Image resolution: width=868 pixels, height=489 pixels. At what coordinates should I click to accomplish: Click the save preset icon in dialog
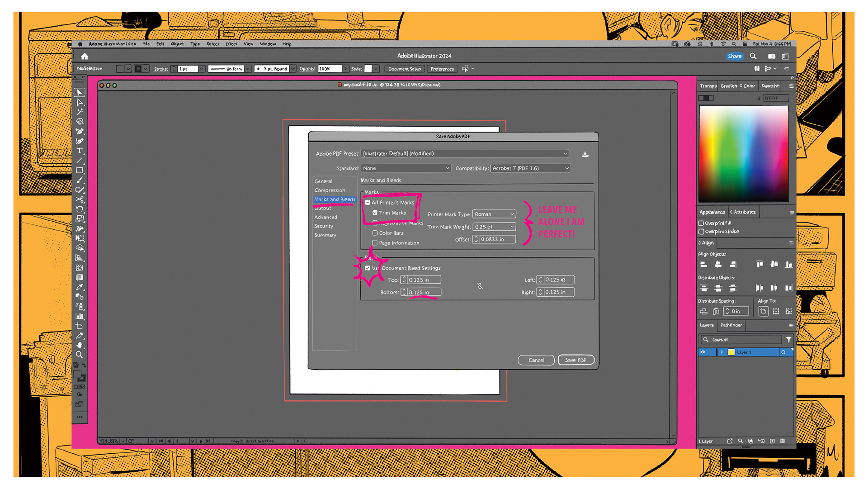click(x=585, y=154)
